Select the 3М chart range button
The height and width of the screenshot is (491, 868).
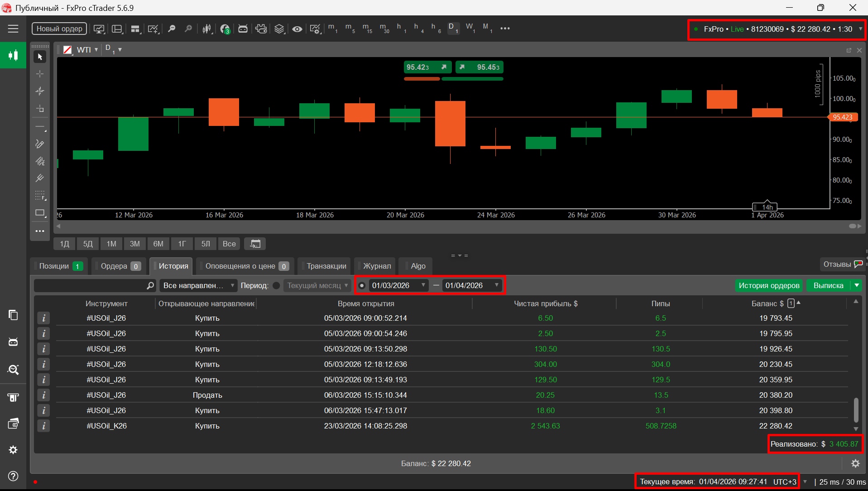[135, 244]
